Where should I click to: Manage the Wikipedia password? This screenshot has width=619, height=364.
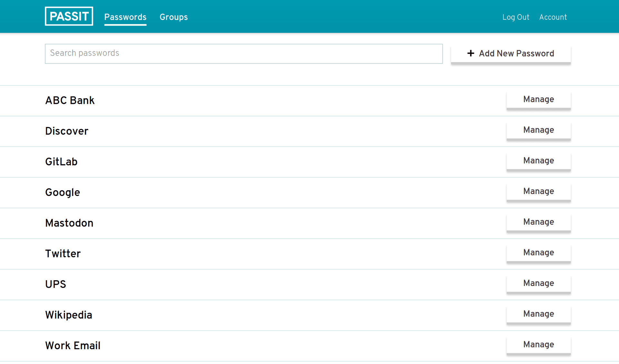[538, 314]
